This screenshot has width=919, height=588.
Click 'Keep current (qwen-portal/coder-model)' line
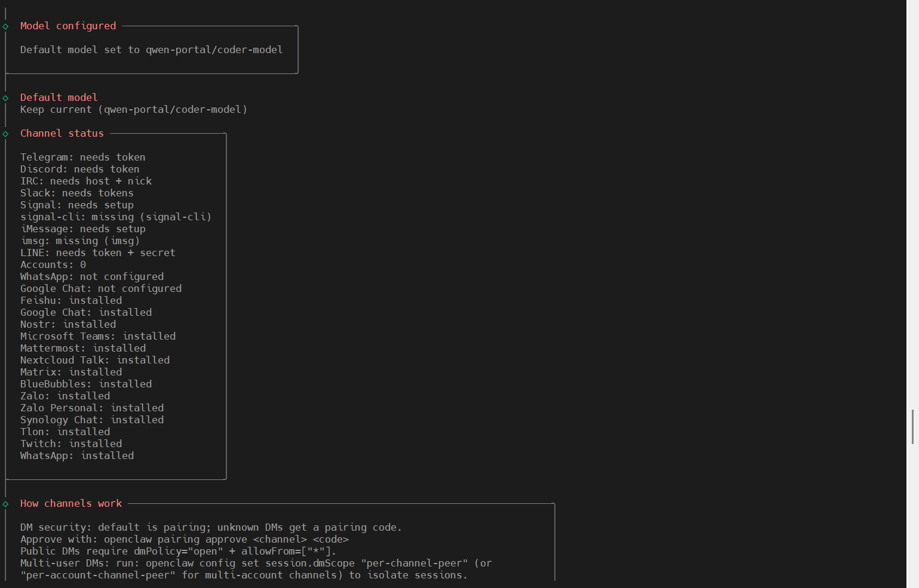pyautogui.click(x=134, y=109)
